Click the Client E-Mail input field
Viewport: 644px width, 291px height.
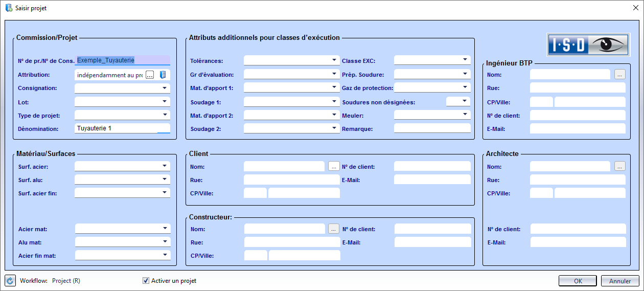pos(432,180)
